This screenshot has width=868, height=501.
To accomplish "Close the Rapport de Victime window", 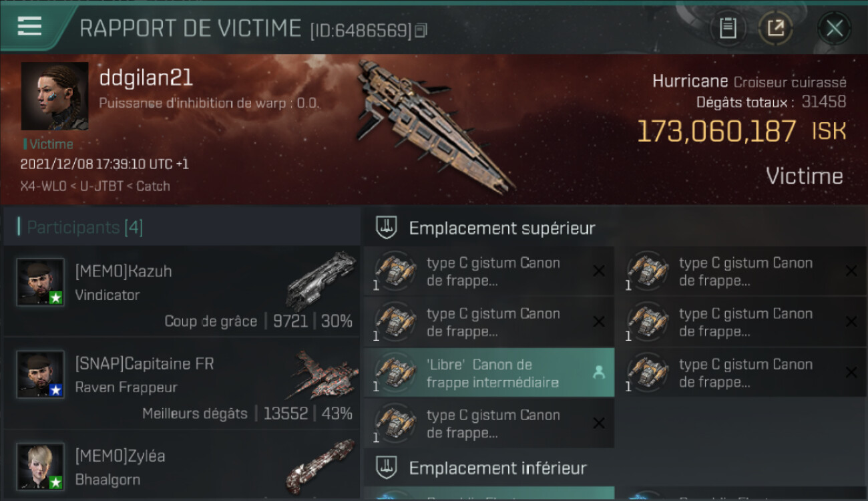I will click(x=834, y=28).
